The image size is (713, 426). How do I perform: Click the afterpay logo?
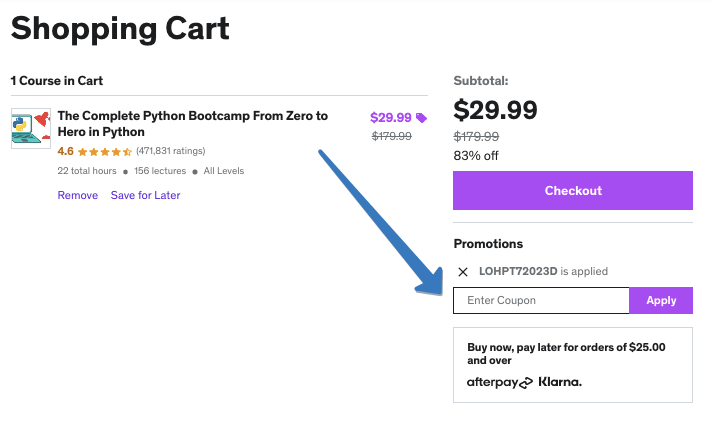click(499, 382)
